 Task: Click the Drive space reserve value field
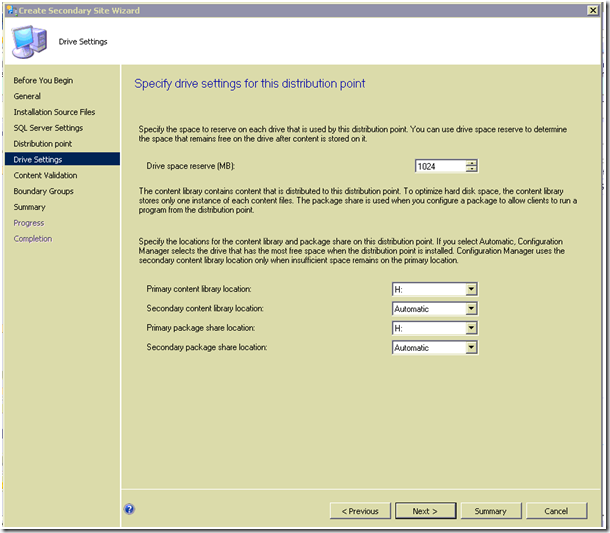pyautogui.click(x=440, y=167)
